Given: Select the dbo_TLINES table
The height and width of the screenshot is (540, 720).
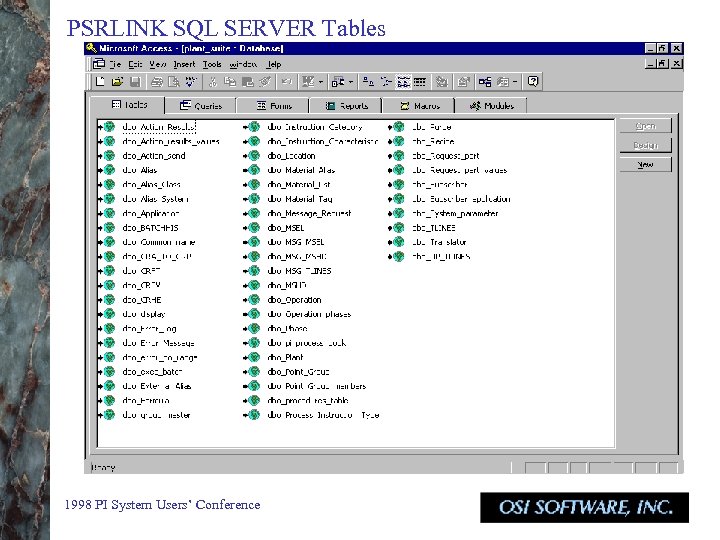Looking at the screenshot, I should pyautogui.click(x=434, y=228).
